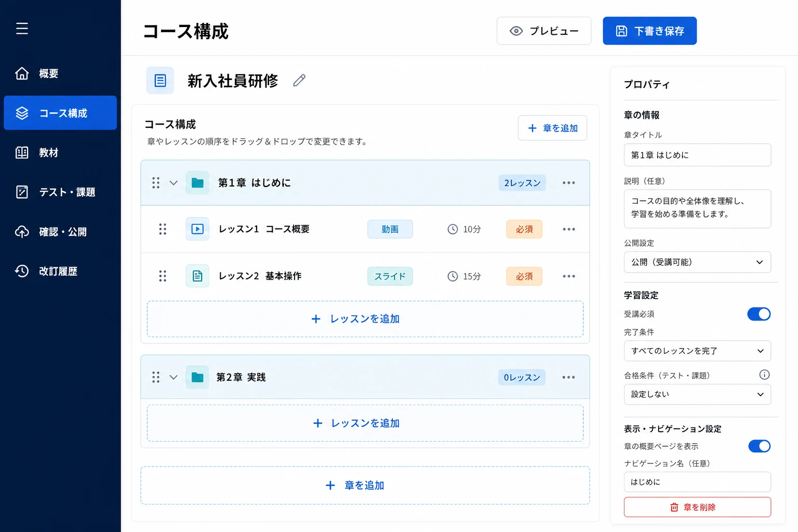Viewport: 798px width, 532px height.
Task: Click the folder icon of 第1章 はじめに
Action: click(197, 183)
